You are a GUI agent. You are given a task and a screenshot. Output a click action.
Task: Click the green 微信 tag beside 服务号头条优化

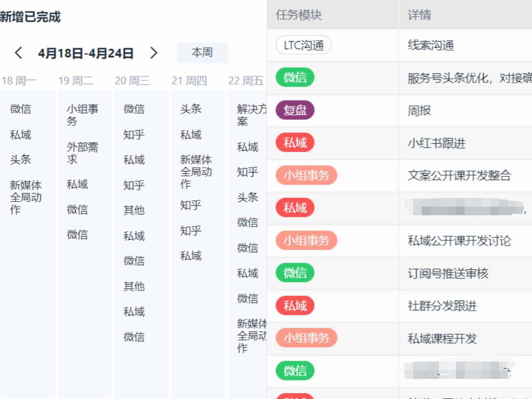point(295,77)
